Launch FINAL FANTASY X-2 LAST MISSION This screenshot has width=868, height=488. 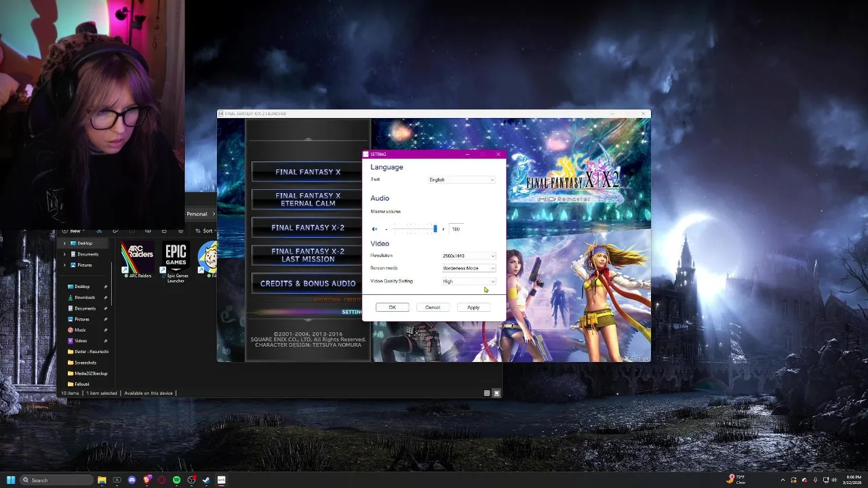click(308, 255)
